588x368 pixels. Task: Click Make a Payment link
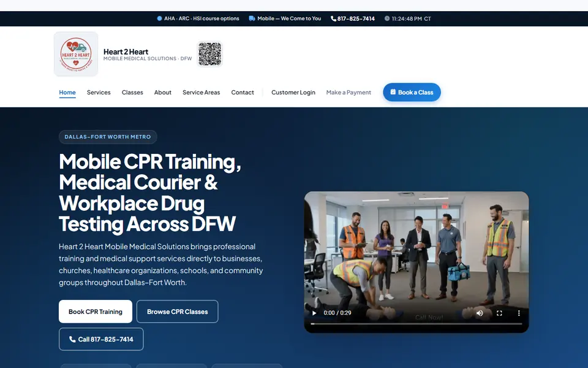[349, 93]
